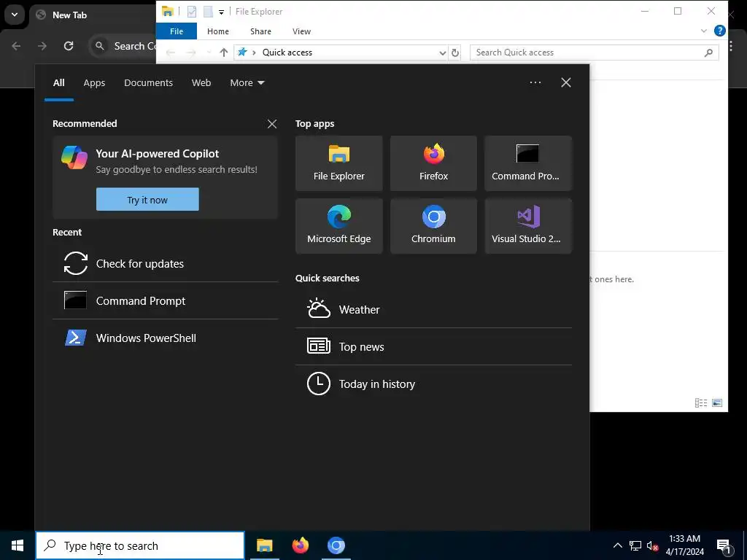Image resolution: width=747 pixels, height=560 pixels.
Task: Click the muted volume tray icon
Action: pyautogui.click(x=652, y=545)
